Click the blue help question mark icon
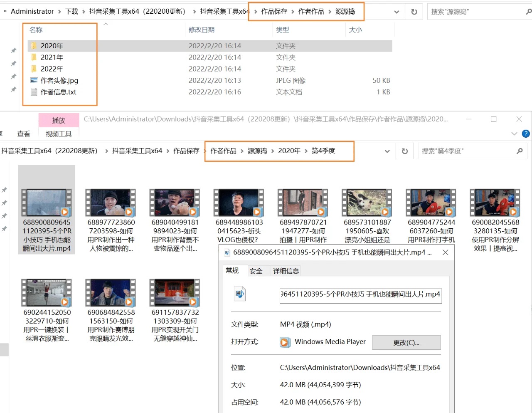 [x=526, y=134]
